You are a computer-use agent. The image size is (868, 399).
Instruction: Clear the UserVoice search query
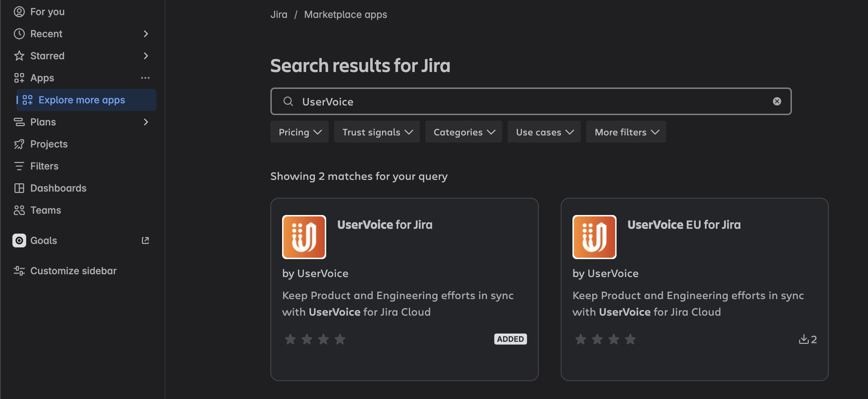(777, 101)
